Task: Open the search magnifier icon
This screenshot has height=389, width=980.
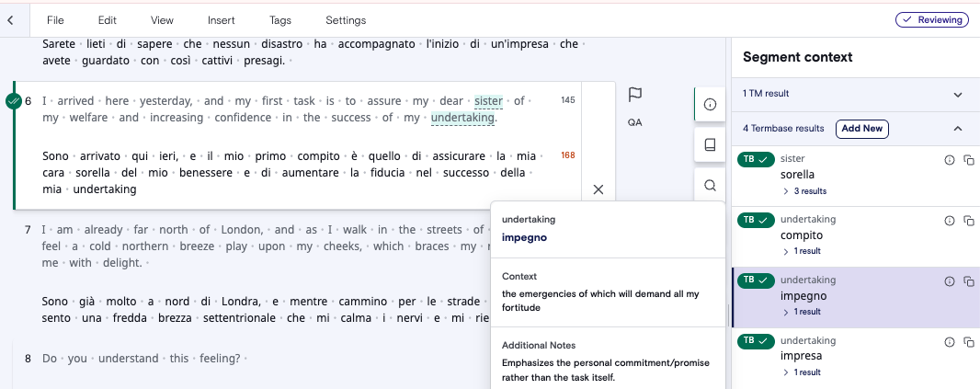Action: coord(710,186)
